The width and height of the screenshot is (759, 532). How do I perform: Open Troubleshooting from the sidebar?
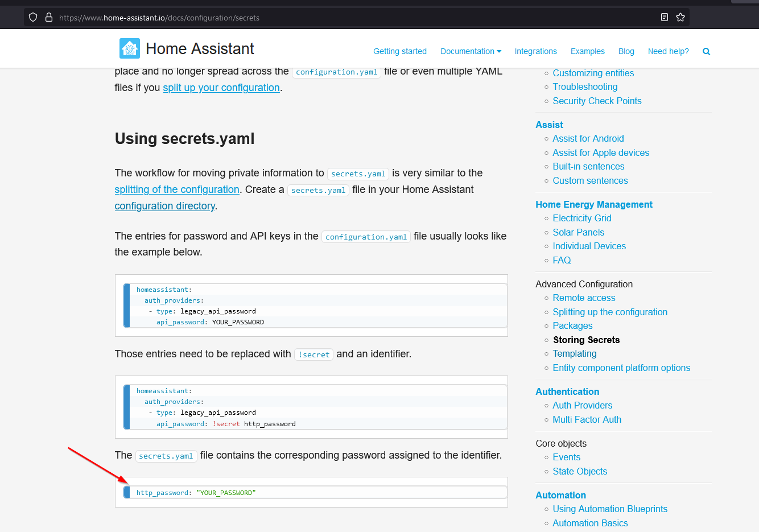click(585, 86)
